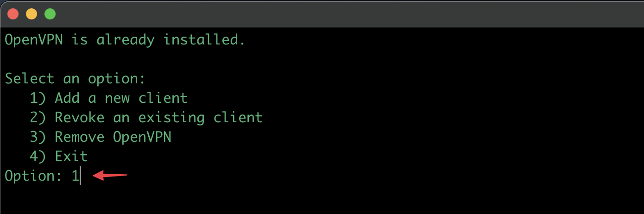
Task: Click "OpenVPN" at the start of first line
Action: coord(34,40)
